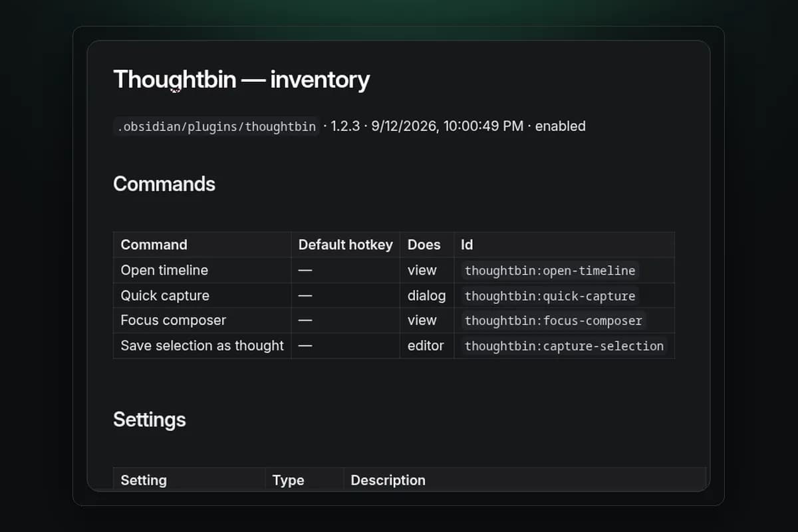Click the 'dialog' cell for Quick capture
Screen dimensions: 798x532
click(427, 295)
